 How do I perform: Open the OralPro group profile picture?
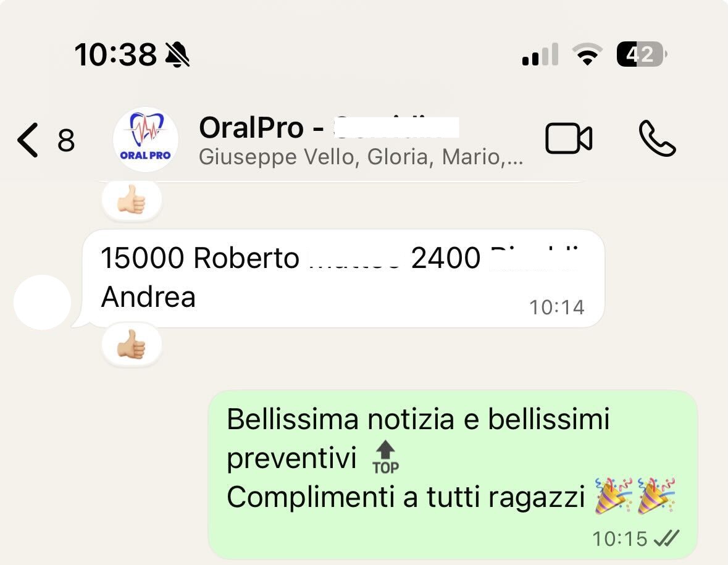[145, 140]
